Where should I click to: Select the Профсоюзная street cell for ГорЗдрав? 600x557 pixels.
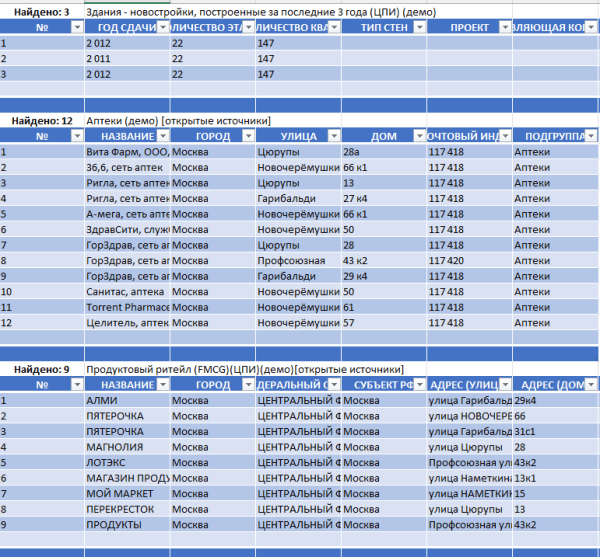297,261
